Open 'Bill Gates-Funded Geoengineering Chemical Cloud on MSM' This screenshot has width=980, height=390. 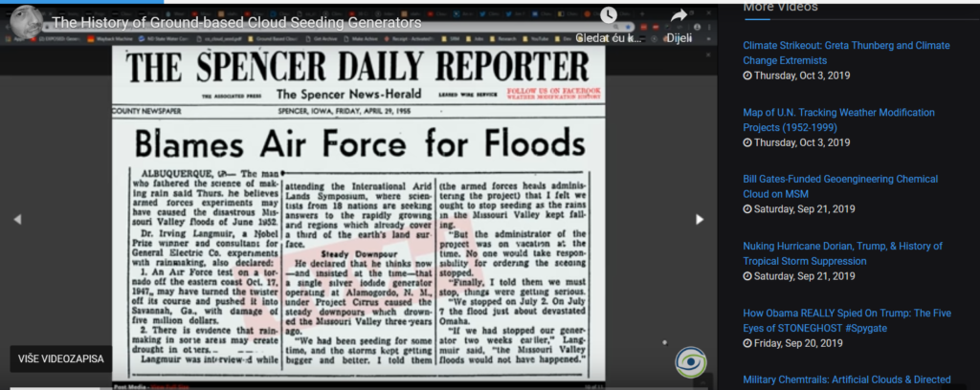coord(840,186)
